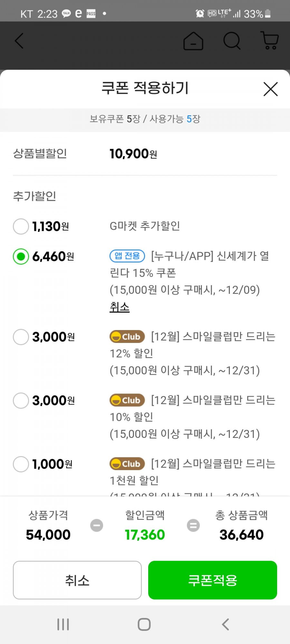Tap the back arrow in header

click(x=19, y=41)
